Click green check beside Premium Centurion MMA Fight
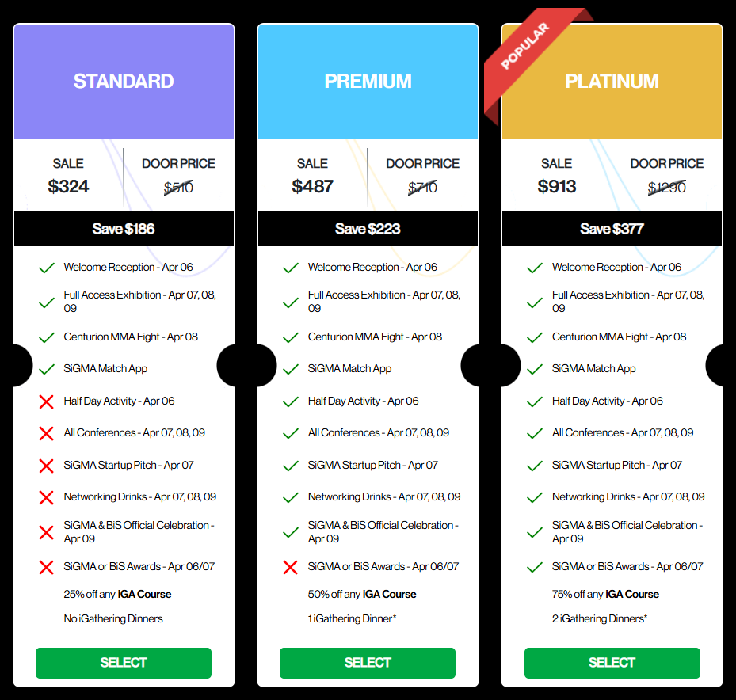Image resolution: width=736 pixels, height=700 pixels. [x=290, y=337]
